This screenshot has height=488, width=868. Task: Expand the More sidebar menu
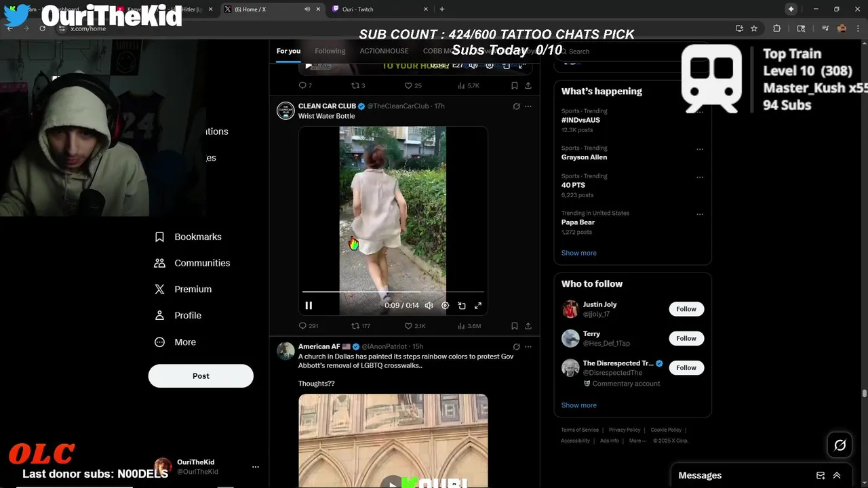tap(176, 342)
